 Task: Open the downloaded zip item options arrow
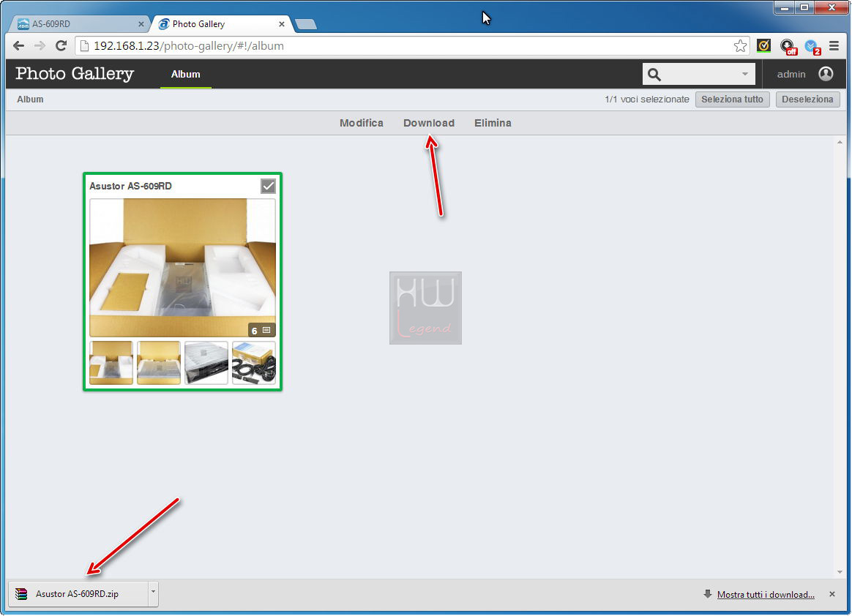(x=153, y=593)
